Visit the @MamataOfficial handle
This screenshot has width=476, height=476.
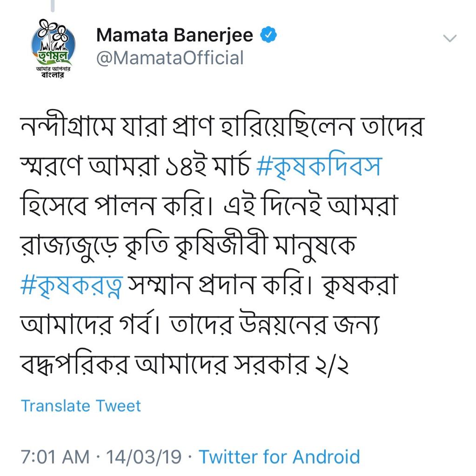pyautogui.click(x=170, y=58)
